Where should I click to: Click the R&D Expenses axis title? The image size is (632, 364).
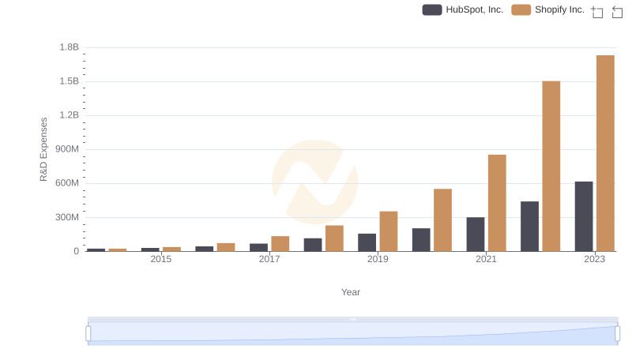[43, 149]
